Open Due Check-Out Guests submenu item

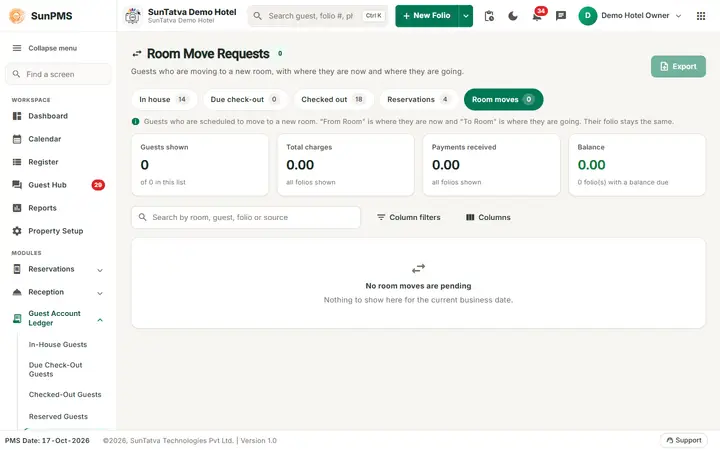pos(55,370)
